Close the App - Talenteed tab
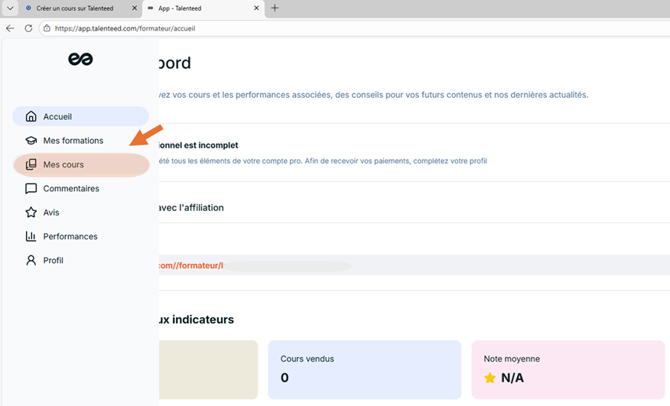 coord(256,8)
